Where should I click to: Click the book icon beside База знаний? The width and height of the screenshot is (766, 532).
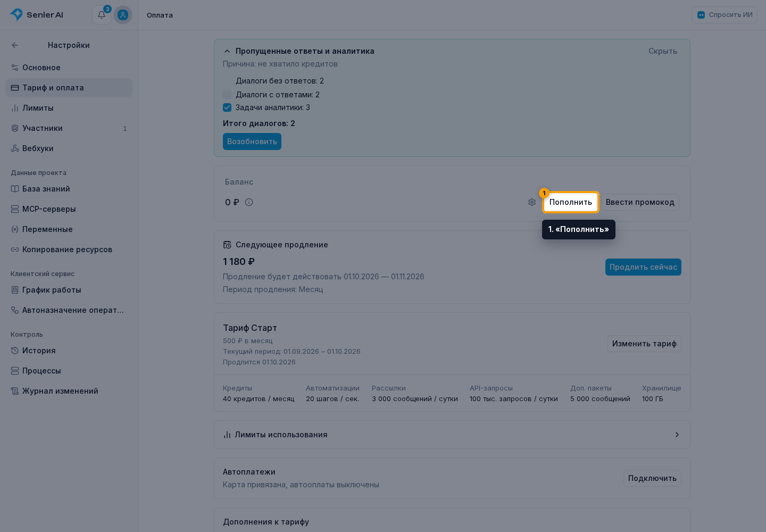tap(15, 189)
